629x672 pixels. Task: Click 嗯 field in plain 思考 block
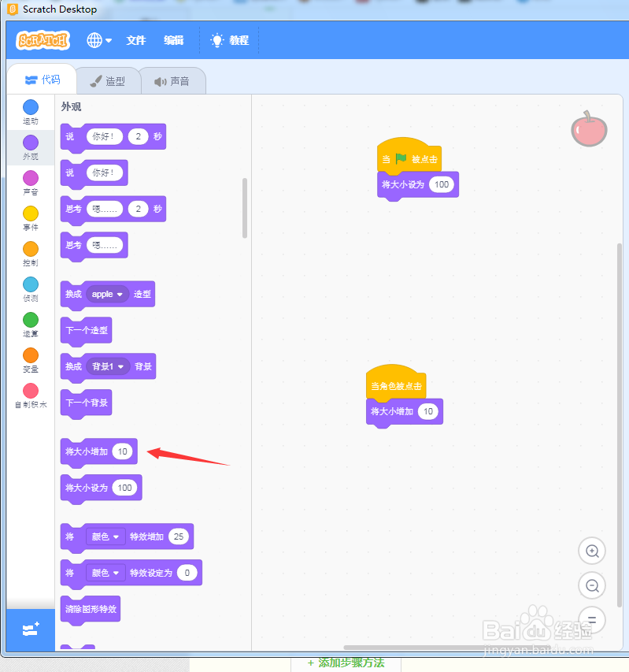point(105,245)
